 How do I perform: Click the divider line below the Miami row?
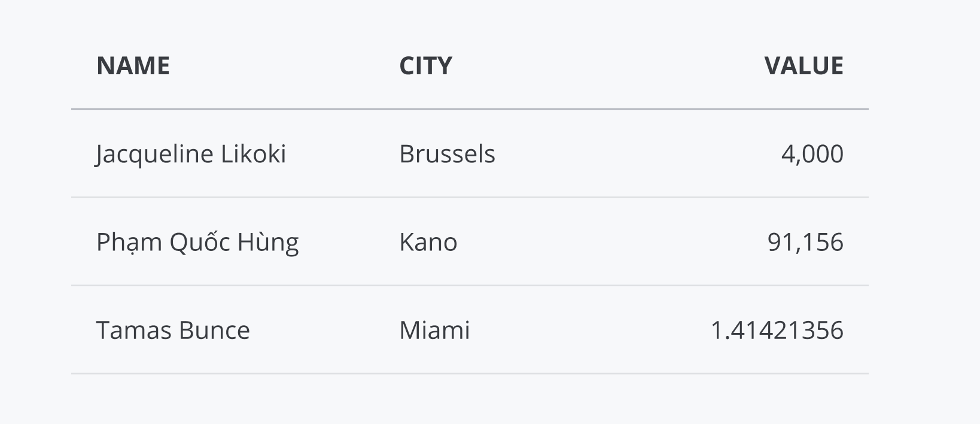(x=470, y=374)
